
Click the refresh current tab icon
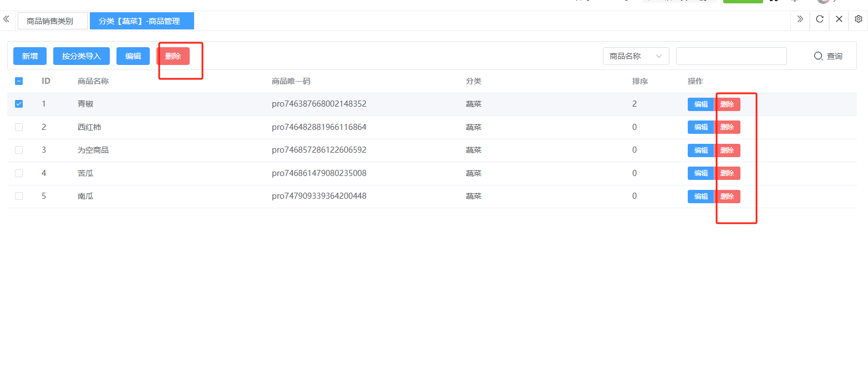click(819, 19)
